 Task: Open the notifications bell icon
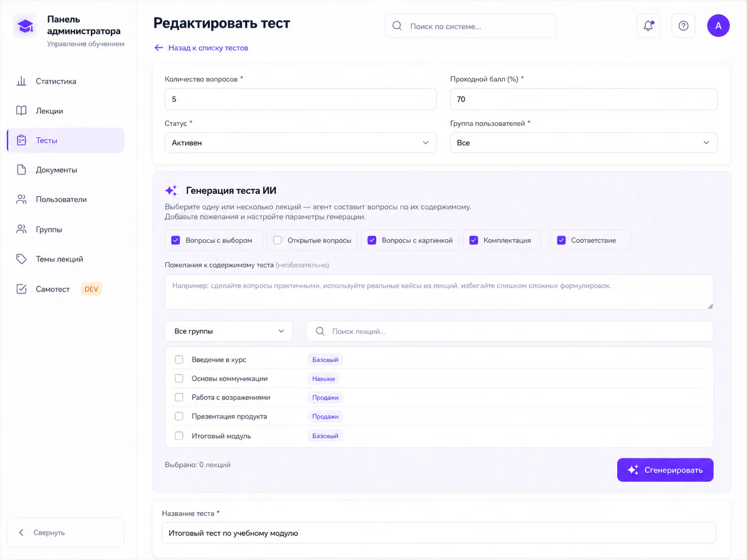[648, 26]
